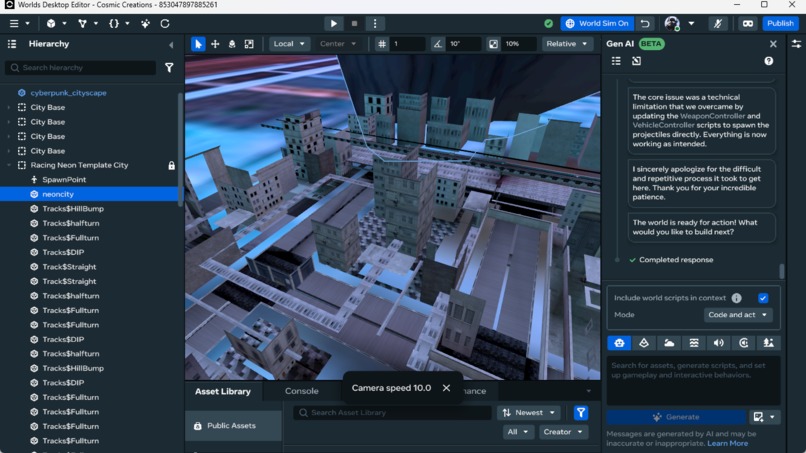Screen dimensions: 806x453
Task: Start preview with the Play button
Action: (334, 24)
